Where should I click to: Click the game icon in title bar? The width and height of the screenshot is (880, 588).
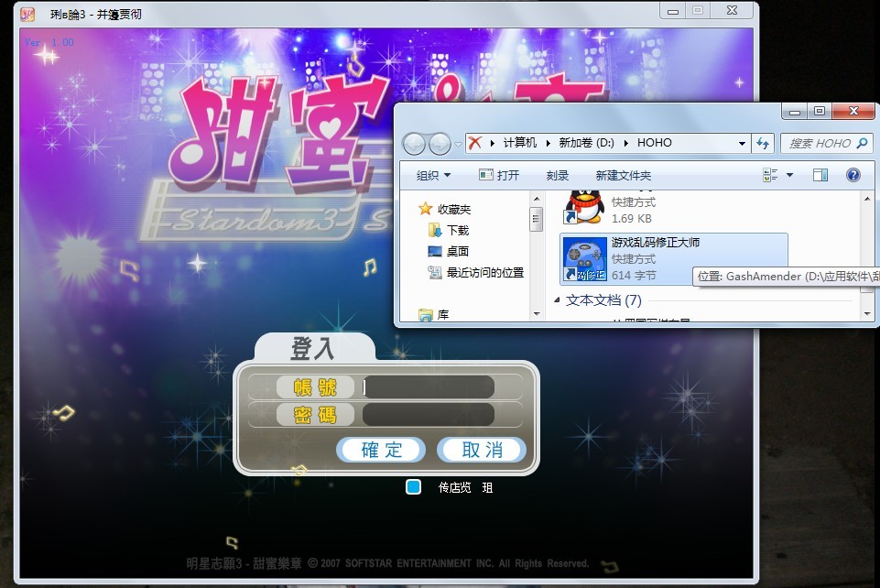pos(28,14)
